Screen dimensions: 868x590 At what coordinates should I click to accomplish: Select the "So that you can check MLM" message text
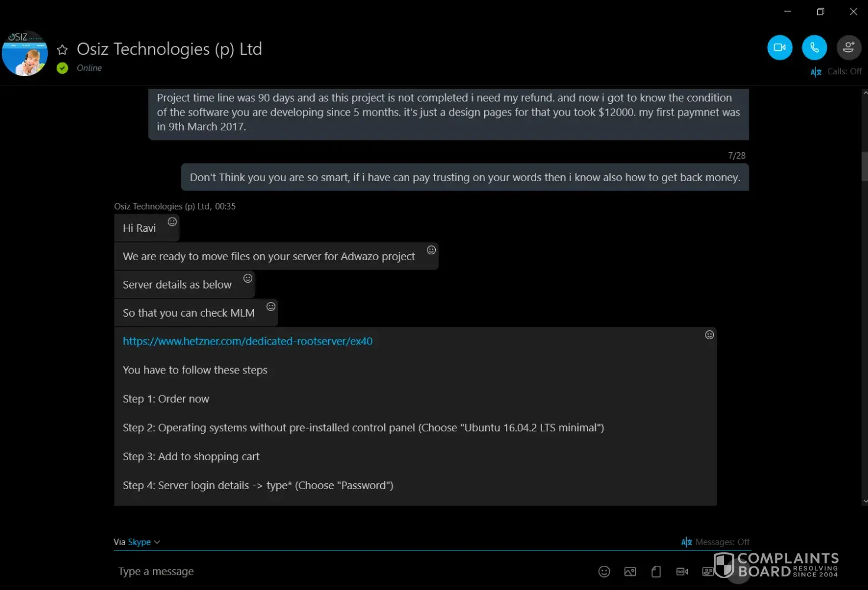click(189, 313)
